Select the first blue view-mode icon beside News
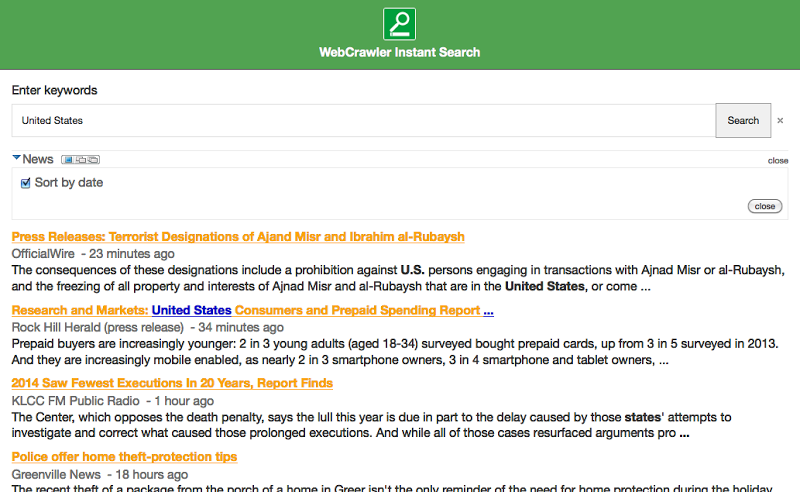Screen dimensions: 800x492 (68, 160)
